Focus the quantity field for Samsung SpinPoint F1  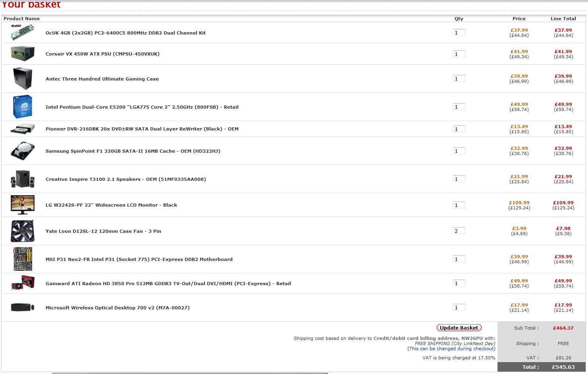(459, 151)
